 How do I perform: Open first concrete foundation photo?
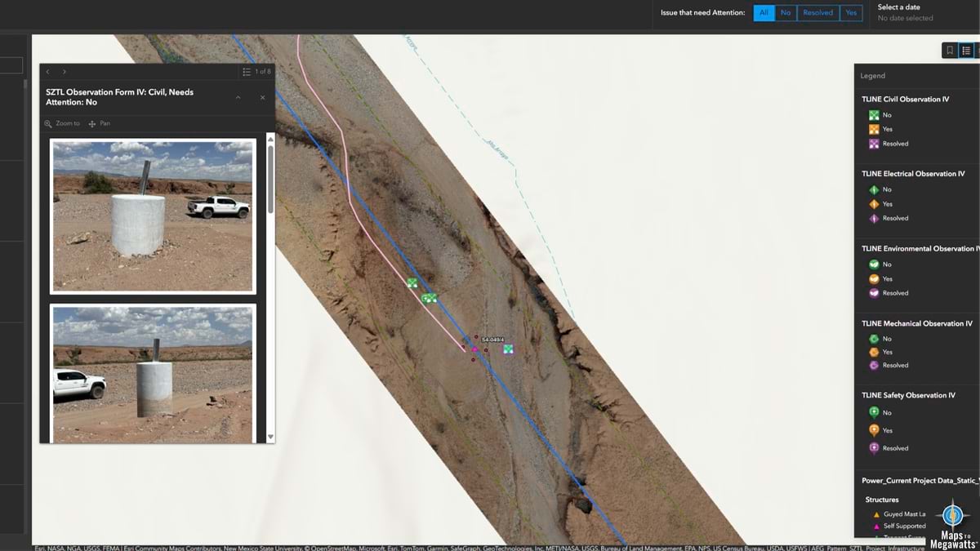(153, 216)
